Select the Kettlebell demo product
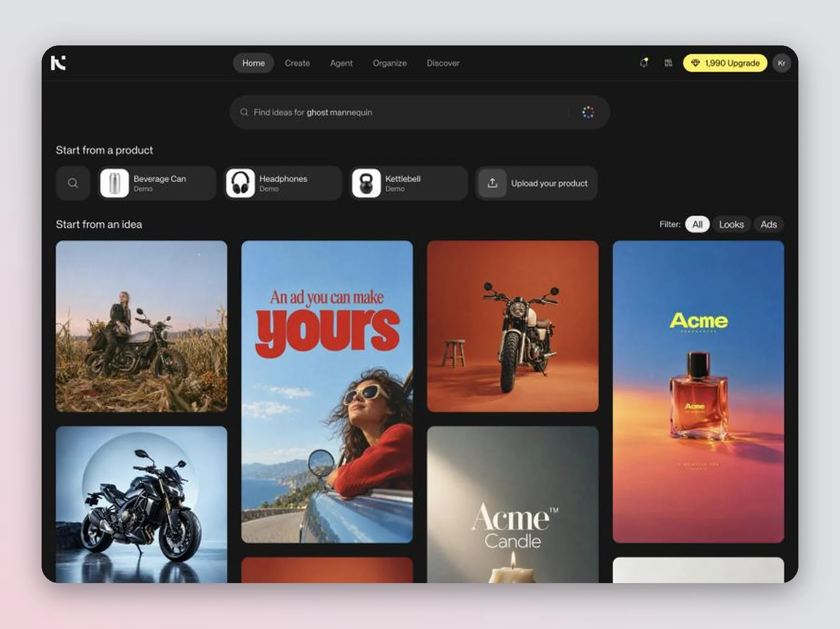 tap(409, 183)
